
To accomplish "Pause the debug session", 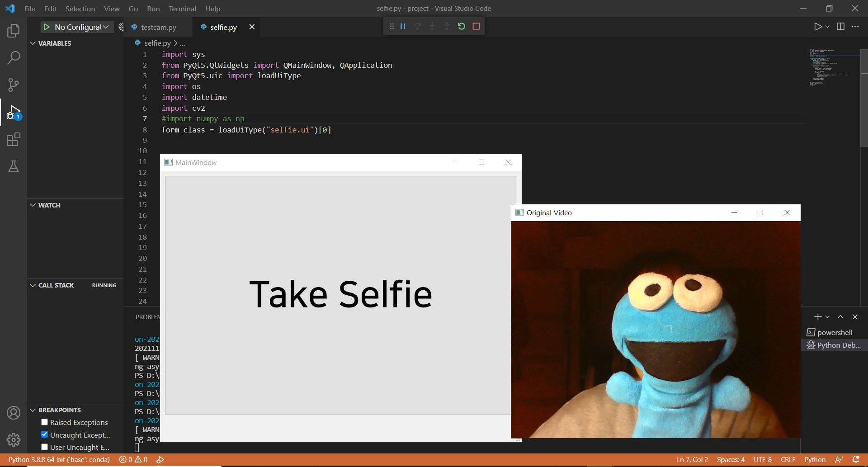I will click(x=402, y=26).
